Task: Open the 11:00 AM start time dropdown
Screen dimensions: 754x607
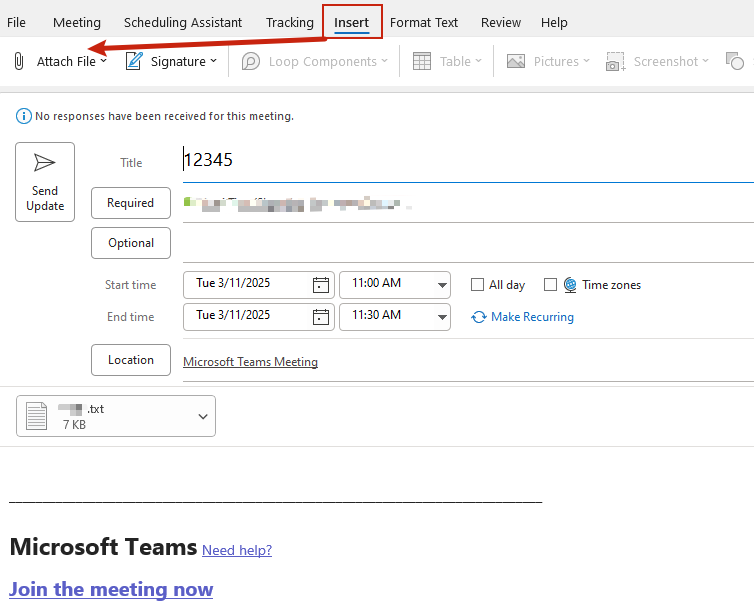Action: click(442, 285)
